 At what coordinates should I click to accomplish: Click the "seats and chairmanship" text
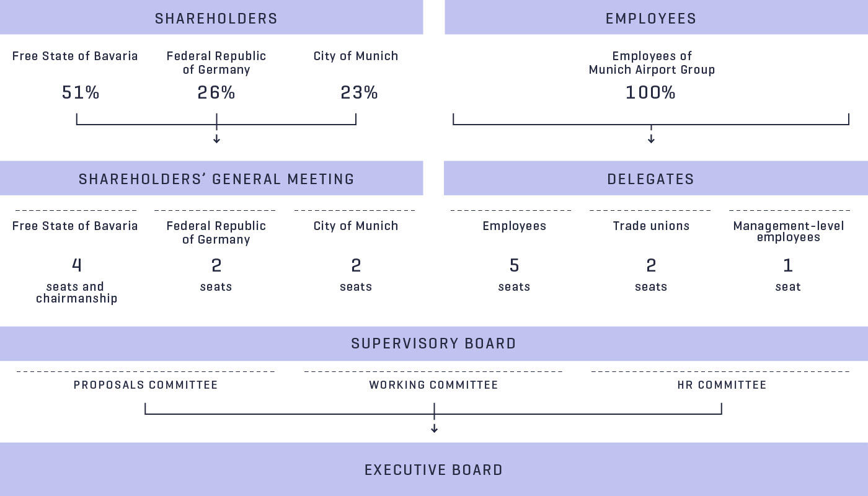tap(76, 293)
